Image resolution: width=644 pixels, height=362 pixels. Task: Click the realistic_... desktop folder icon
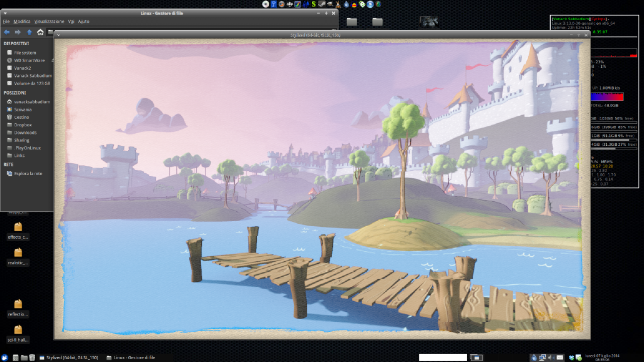click(x=18, y=252)
